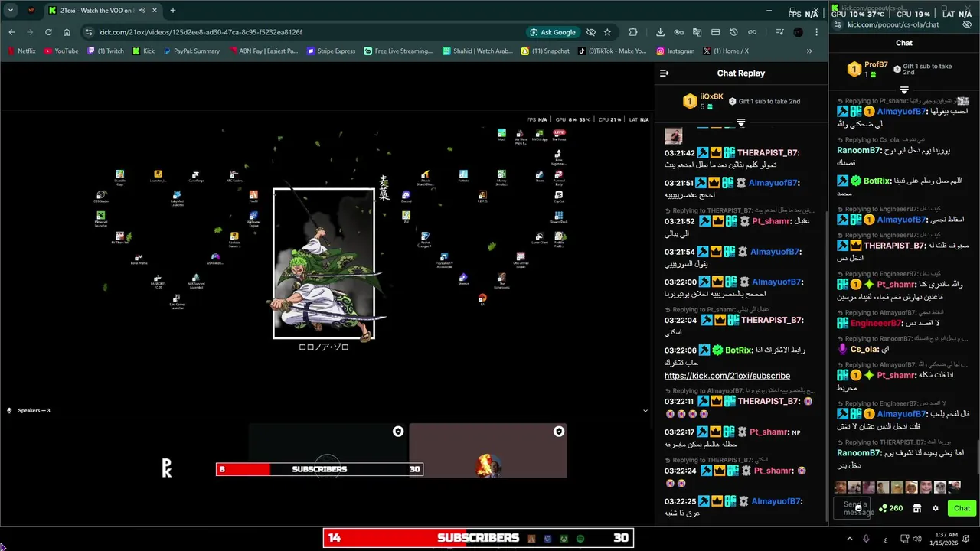Switch to the first pinned tab
The width and height of the screenshot is (980, 551).
point(31,11)
